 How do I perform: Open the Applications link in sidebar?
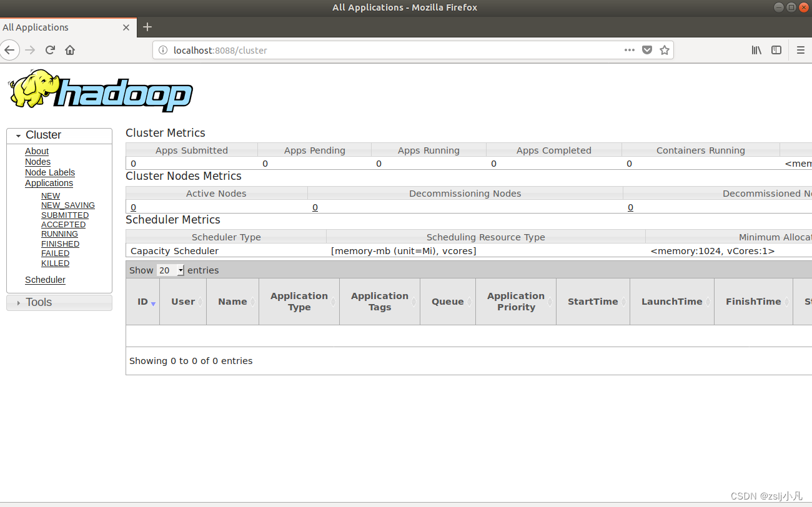pyautogui.click(x=49, y=183)
